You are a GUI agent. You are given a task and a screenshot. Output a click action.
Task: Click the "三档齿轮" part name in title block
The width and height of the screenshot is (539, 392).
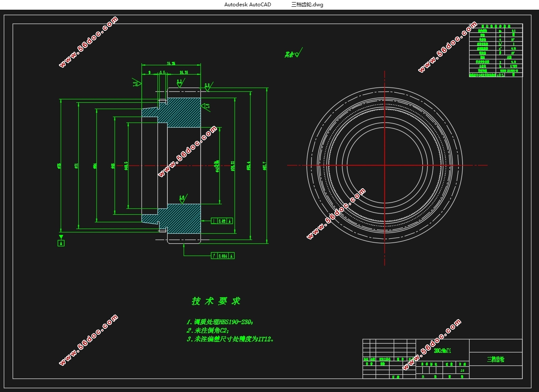coord(496,360)
